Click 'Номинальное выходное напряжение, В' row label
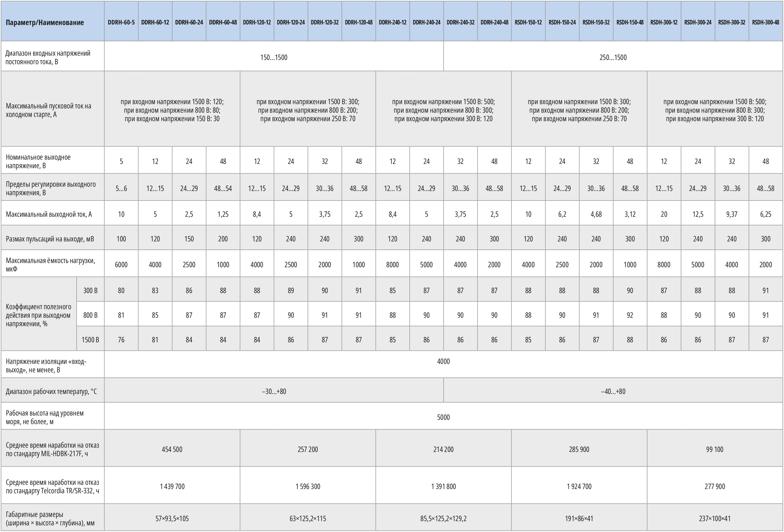The image size is (784, 532). pyautogui.click(x=53, y=160)
